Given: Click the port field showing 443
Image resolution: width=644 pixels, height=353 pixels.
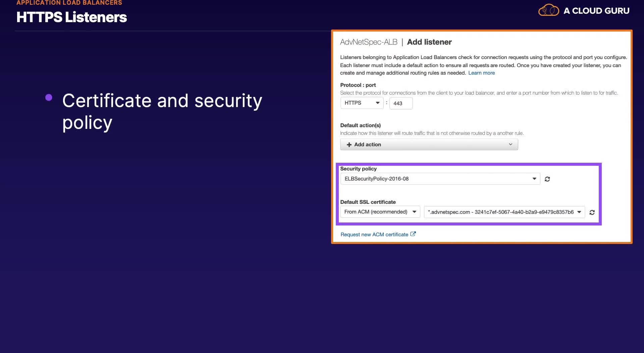Looking at the screenshot, I should 401,103.
